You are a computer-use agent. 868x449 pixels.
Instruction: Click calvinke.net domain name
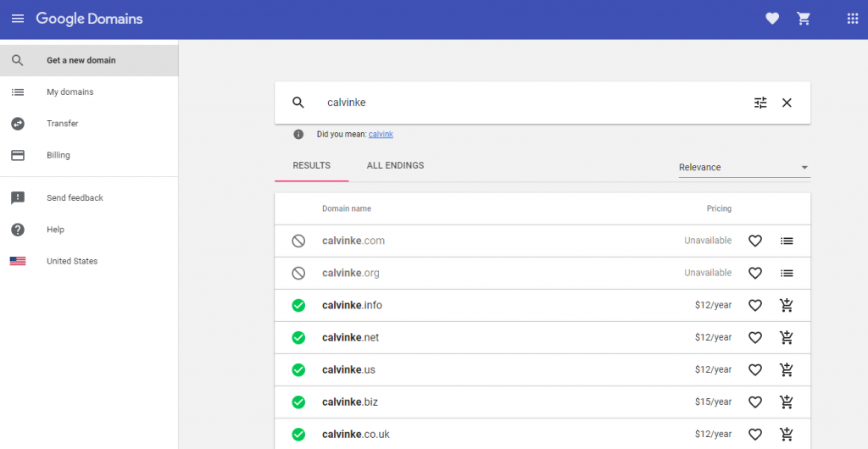click(350, 337)
